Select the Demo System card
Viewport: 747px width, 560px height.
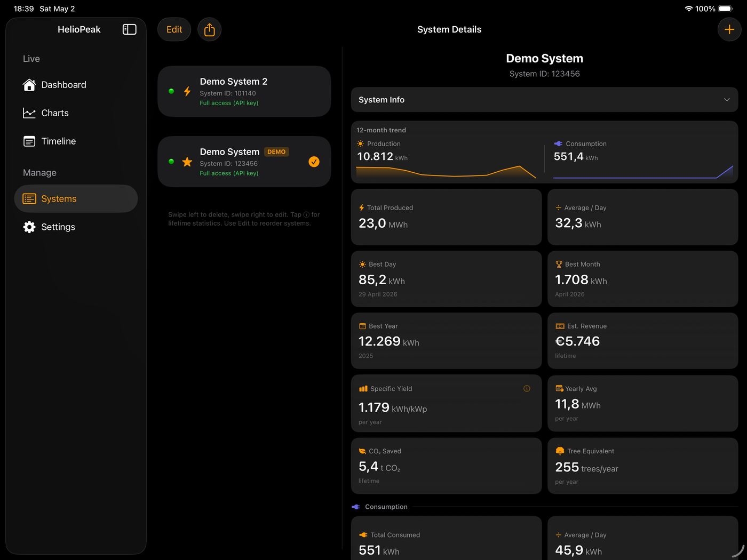(244, 162)
